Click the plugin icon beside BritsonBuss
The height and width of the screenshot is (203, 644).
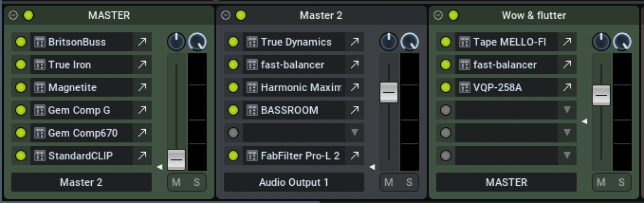point(39,42)
